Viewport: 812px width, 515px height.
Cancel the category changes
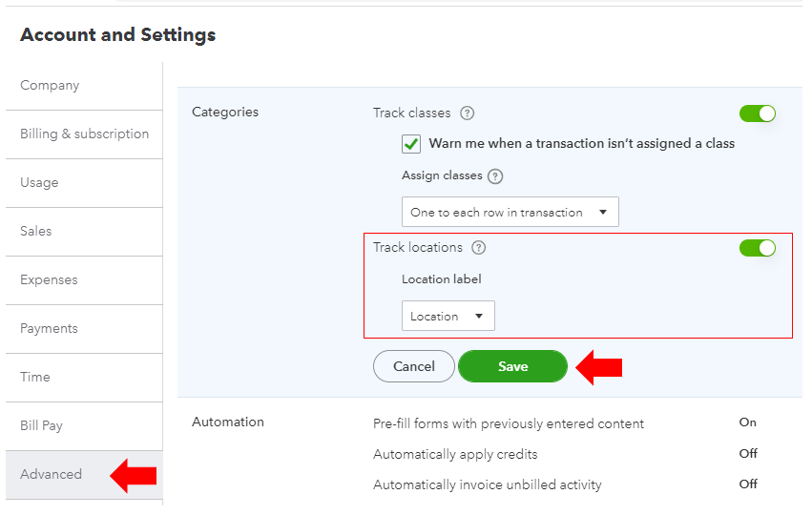point(414,366)
